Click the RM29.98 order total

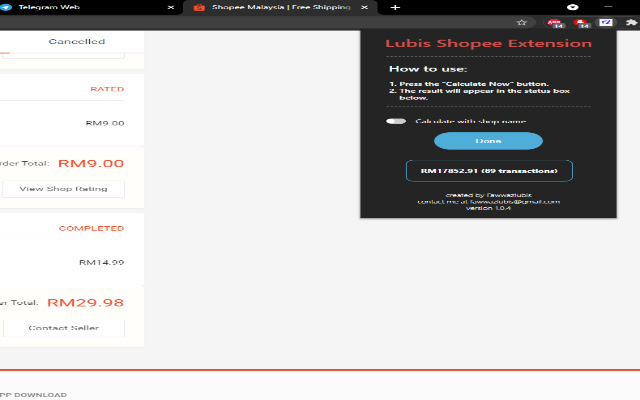85,302
